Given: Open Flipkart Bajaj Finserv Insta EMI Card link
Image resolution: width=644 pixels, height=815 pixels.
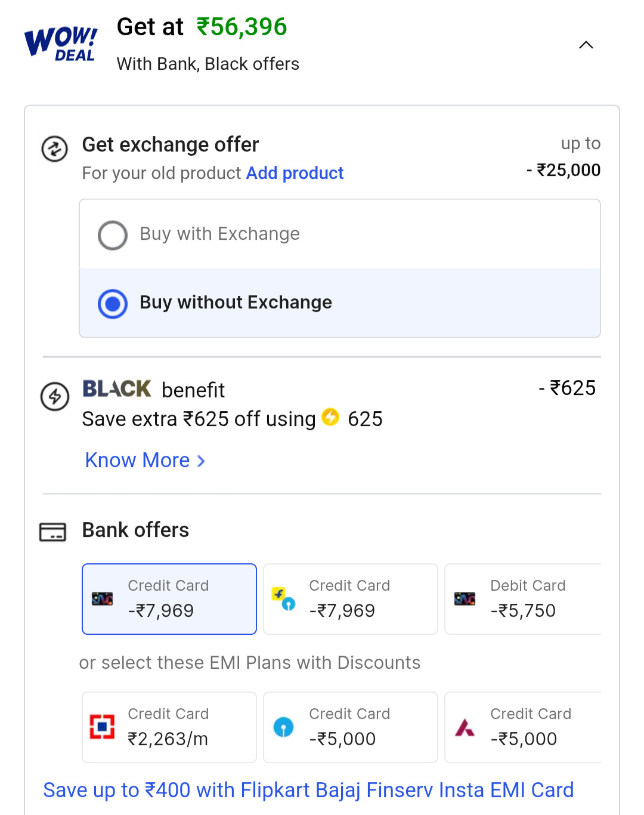Looking at the screenshot, I should pos(308,790).
